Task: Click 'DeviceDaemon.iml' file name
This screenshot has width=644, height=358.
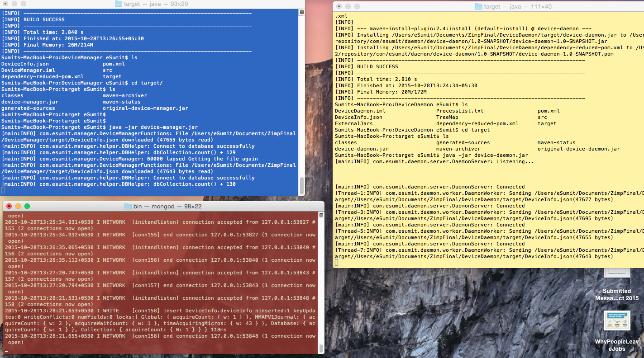Action: point(360,111)
